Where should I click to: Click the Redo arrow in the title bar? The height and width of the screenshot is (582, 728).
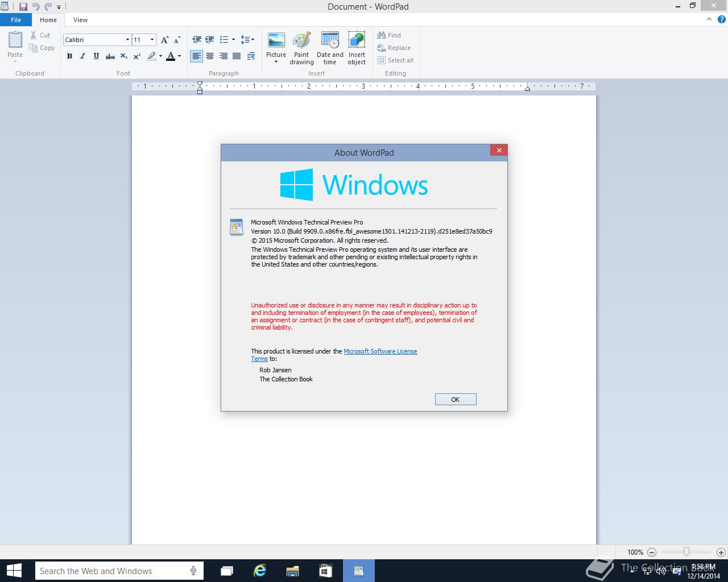click(48, 7)
